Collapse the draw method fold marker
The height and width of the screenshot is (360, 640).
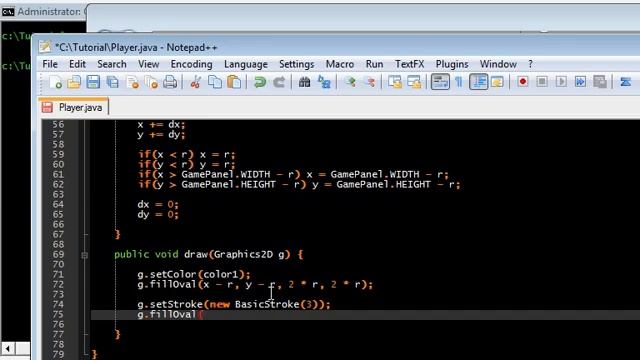[84, 255]
